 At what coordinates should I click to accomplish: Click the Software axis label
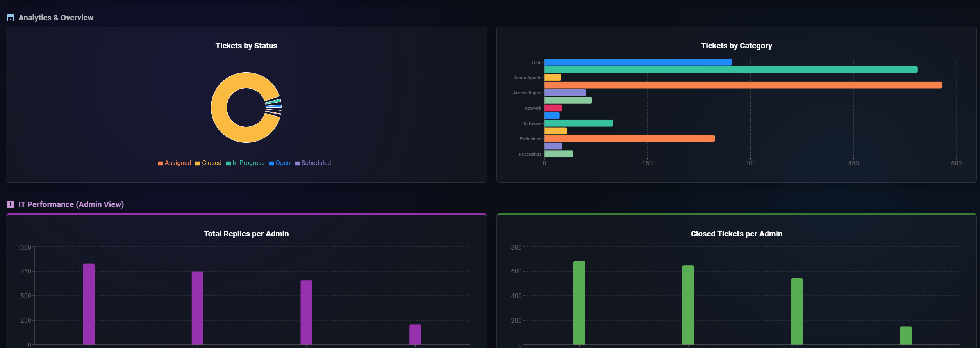(x=532, y=124)
